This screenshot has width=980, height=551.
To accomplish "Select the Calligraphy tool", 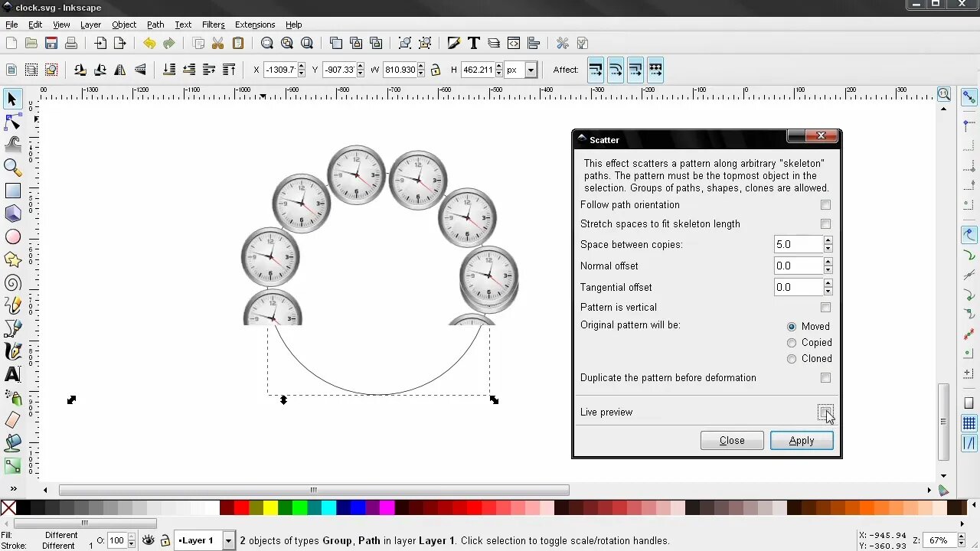I will point(12,352).
